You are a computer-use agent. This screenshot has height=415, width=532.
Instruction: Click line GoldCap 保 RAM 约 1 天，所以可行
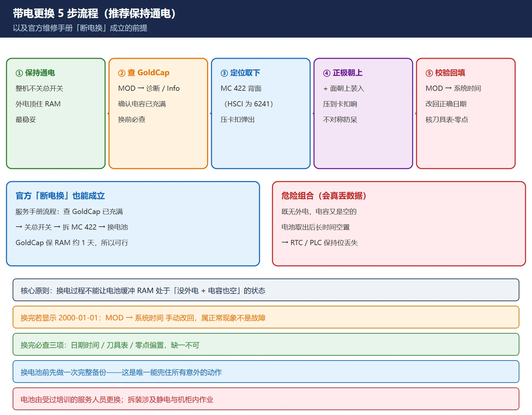click(x=72, y=243)
